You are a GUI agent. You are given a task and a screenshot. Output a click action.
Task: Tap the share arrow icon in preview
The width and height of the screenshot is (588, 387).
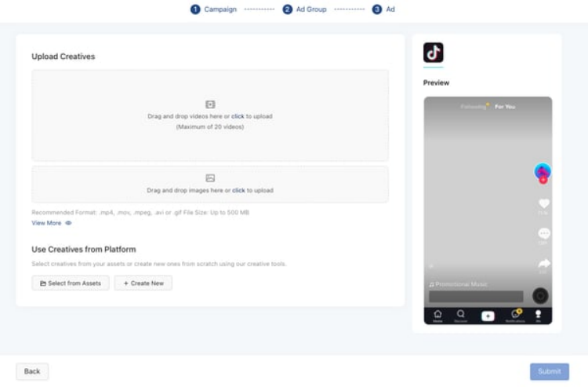point(544,263)
